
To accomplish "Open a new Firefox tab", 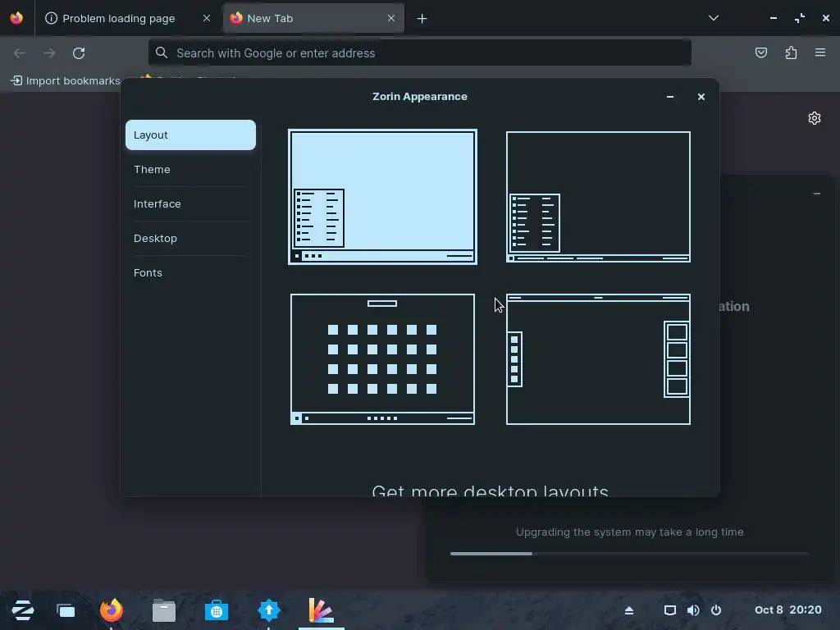I will 422,19.
